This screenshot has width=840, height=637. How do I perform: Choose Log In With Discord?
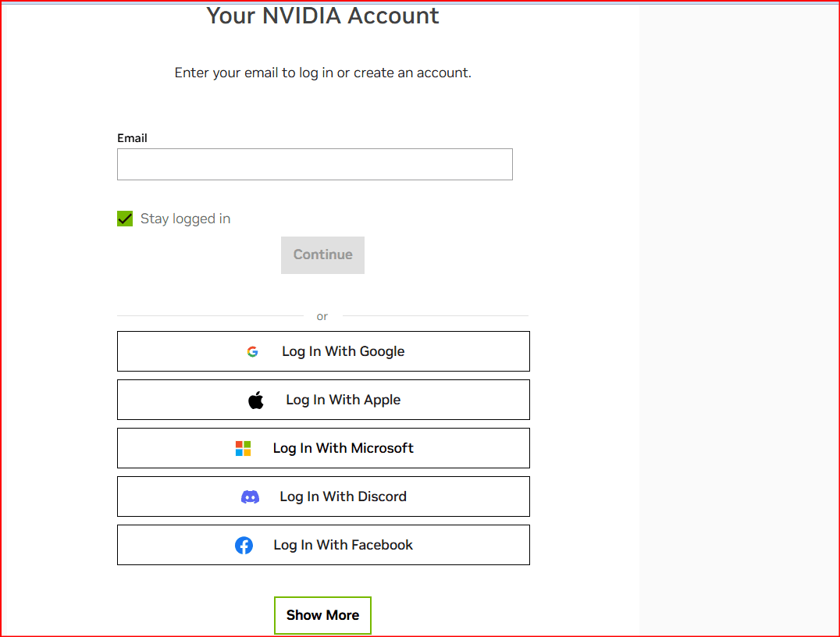[x=323, y=496]
